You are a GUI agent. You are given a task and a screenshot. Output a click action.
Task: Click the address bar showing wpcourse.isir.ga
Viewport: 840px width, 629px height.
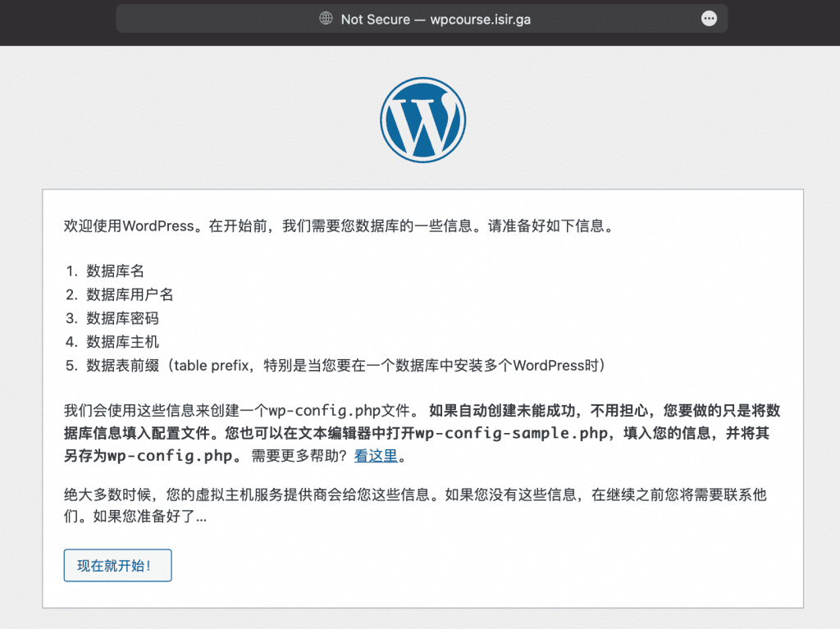coord(422,19)
